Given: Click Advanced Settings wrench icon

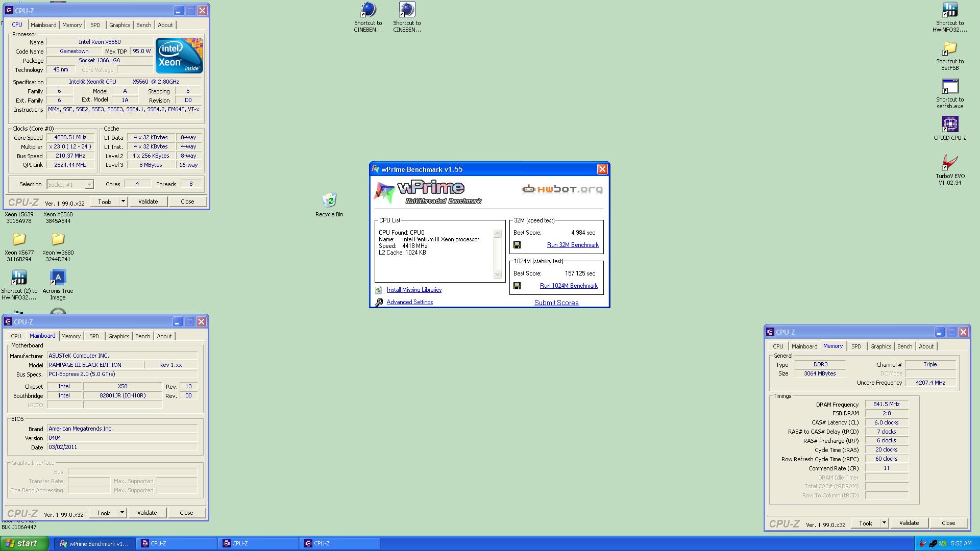Looking at the screenshot, I should (x=379, y=303).
